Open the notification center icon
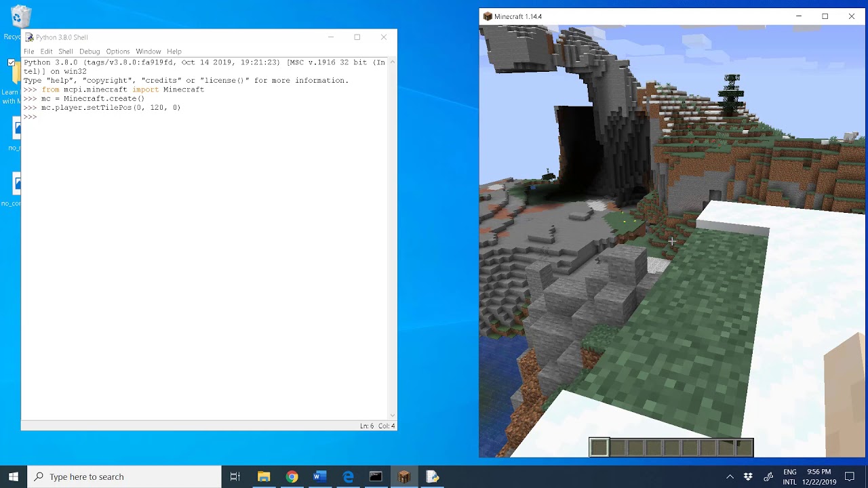The height and width of the screenshot is (488, 868). click(850, 476)
